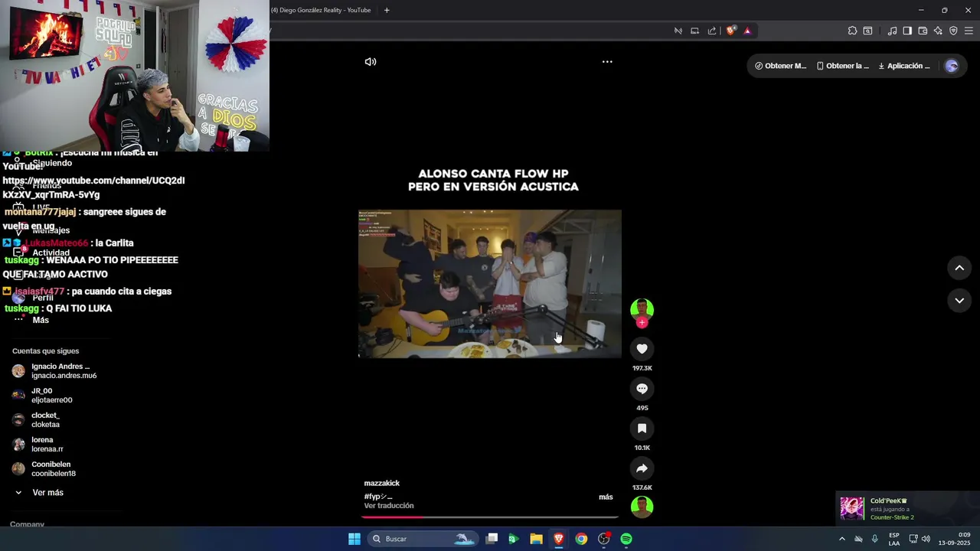The image size is (980, 551).
Task: Go to the previous video with up arrow
Action: (959, 268)
